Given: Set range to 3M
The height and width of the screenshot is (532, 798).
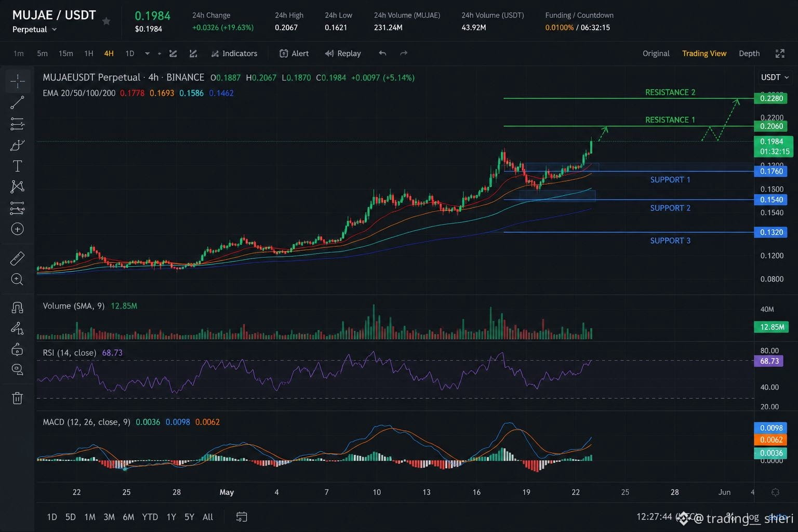Looking at the screenshot, I should (109, 517).
